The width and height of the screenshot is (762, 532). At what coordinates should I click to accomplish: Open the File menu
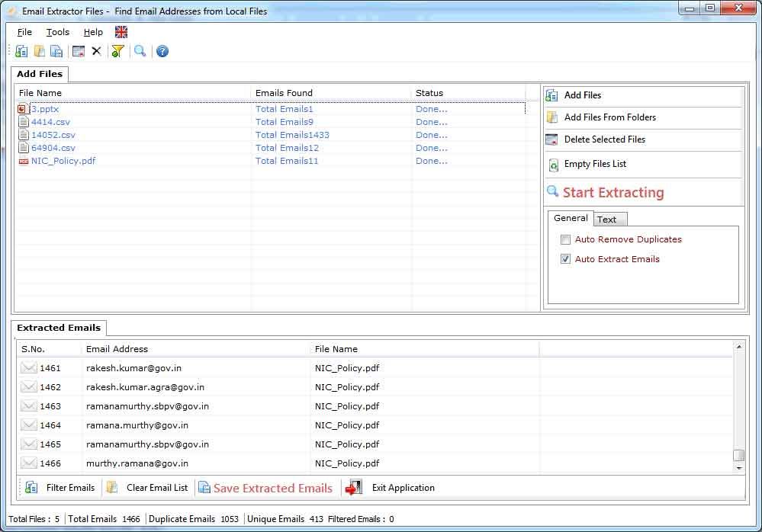tap(24, 32)
